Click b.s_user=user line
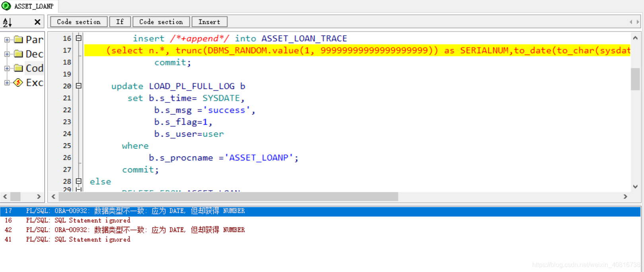The width and height of the screenshot is (644, 272). point(189,134)
